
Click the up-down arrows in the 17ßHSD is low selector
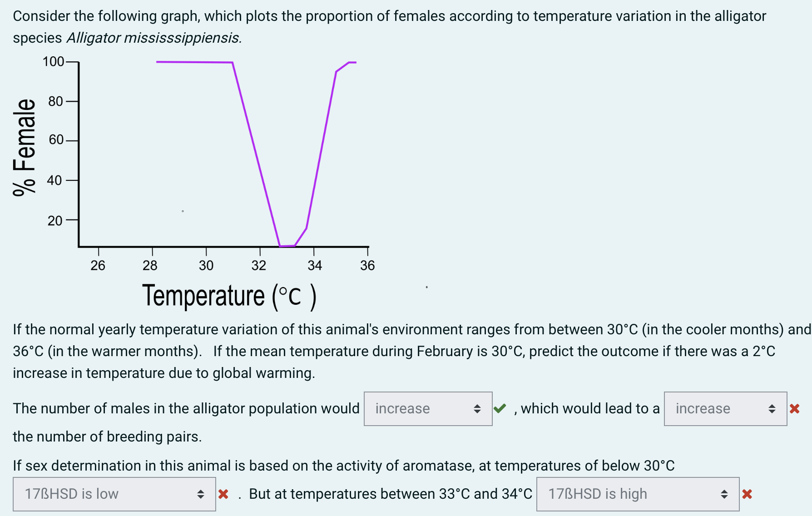click(201, 494)
